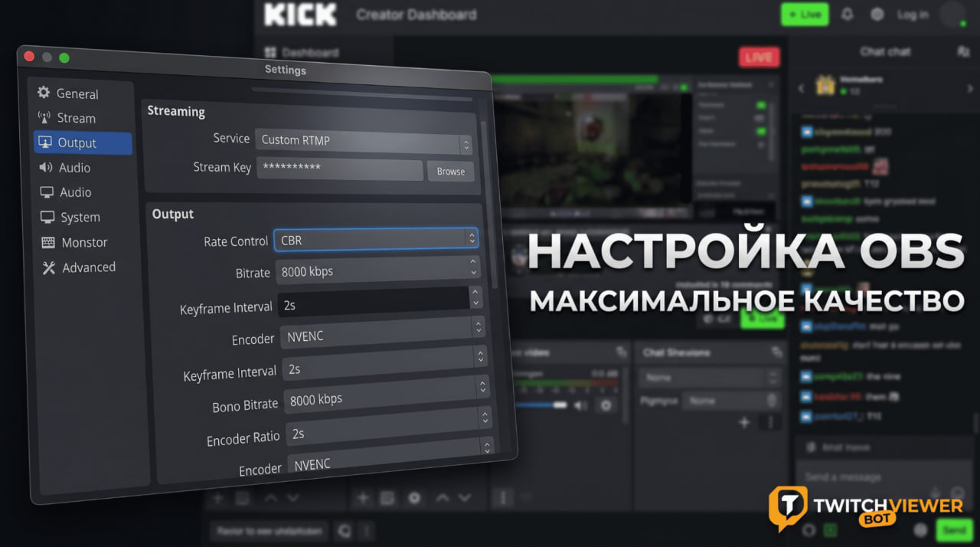Screen dimensions: 980x547
Task: Open the None dropdown next to Plgmyno
Action: point(732,400)
